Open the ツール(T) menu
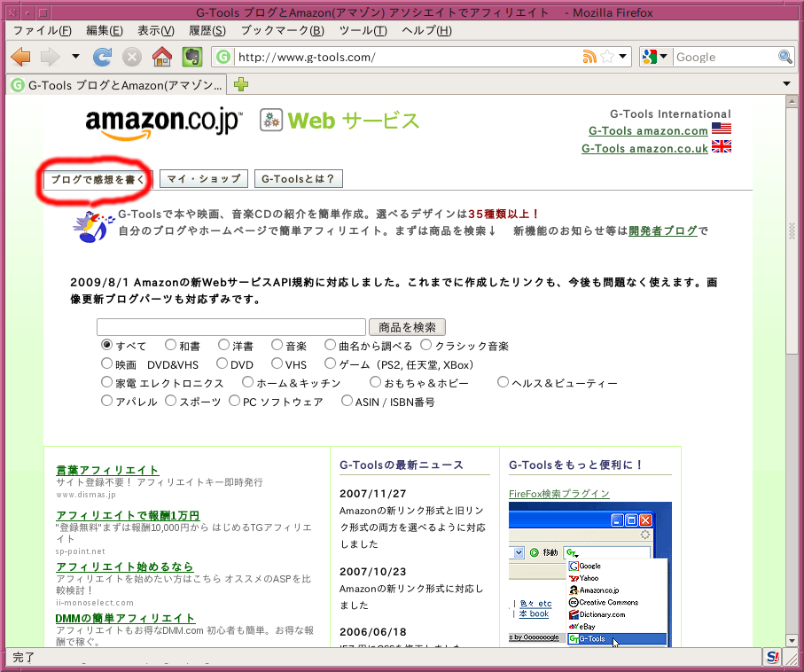804x672 pixels. tap(363, 31)
